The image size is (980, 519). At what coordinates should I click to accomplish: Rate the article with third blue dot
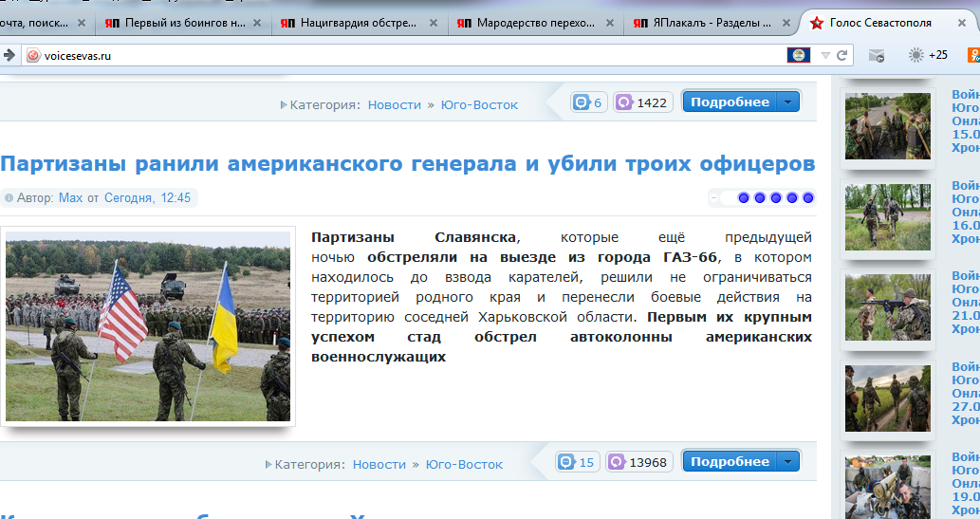coord(776,198)
